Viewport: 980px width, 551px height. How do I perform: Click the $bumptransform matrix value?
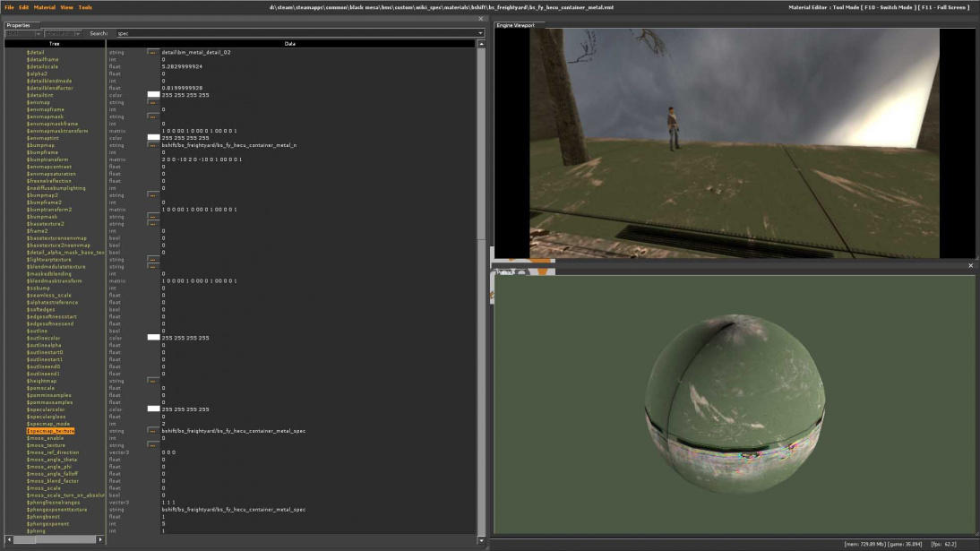coord(202,159)
